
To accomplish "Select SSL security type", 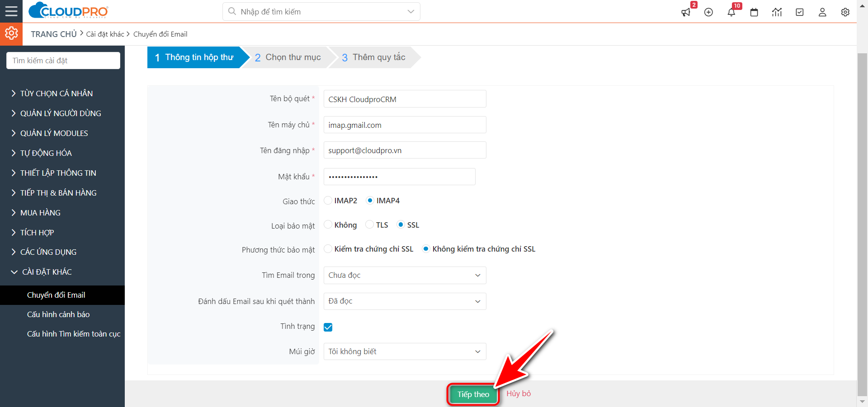I will coord(401,225).
